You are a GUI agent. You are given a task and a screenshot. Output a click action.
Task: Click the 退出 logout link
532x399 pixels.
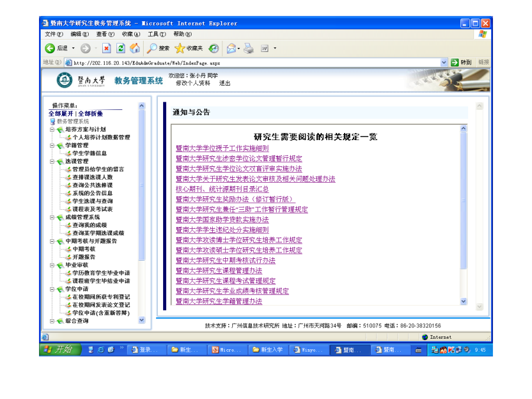tap(225, 83)
